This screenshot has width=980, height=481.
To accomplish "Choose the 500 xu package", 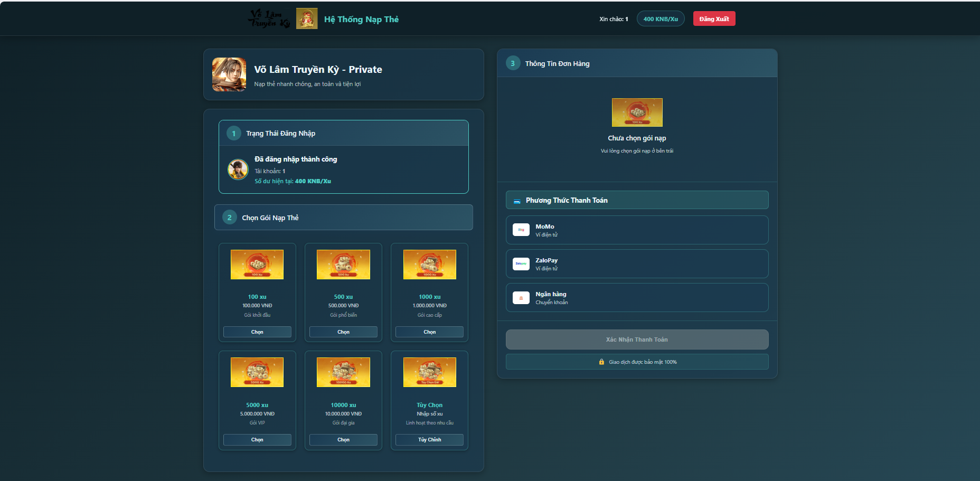I will [343, 332].
